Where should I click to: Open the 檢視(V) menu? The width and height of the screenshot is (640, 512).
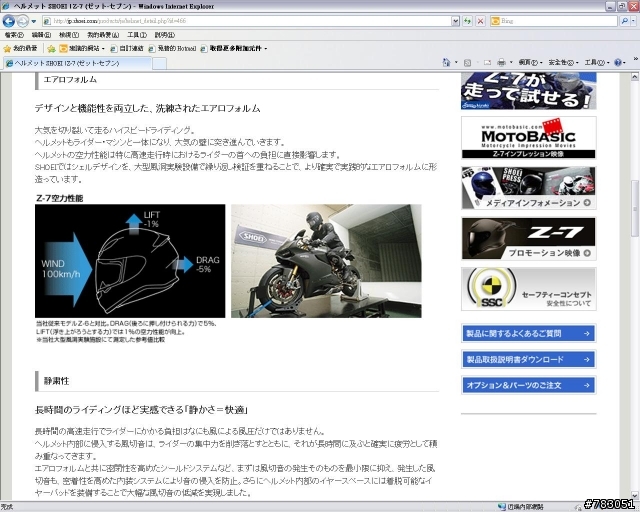click(x=69, y=35)
